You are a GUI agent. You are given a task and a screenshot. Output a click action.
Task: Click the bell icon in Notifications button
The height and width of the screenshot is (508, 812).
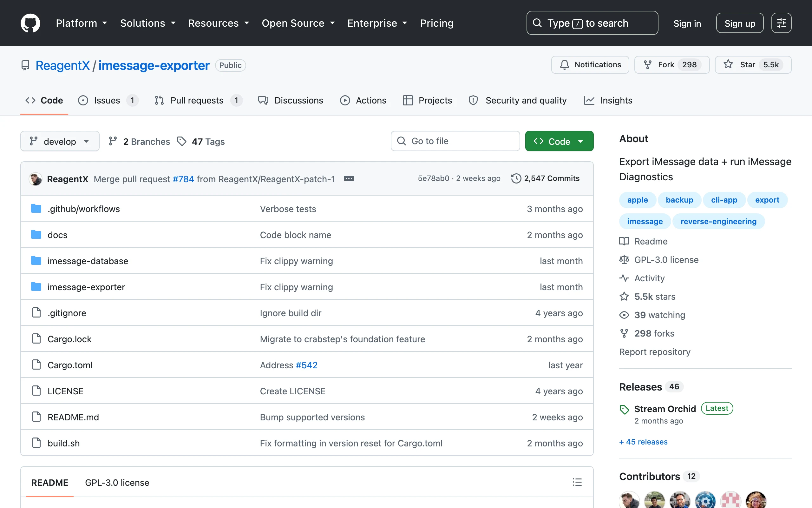[x=564, y=64]
